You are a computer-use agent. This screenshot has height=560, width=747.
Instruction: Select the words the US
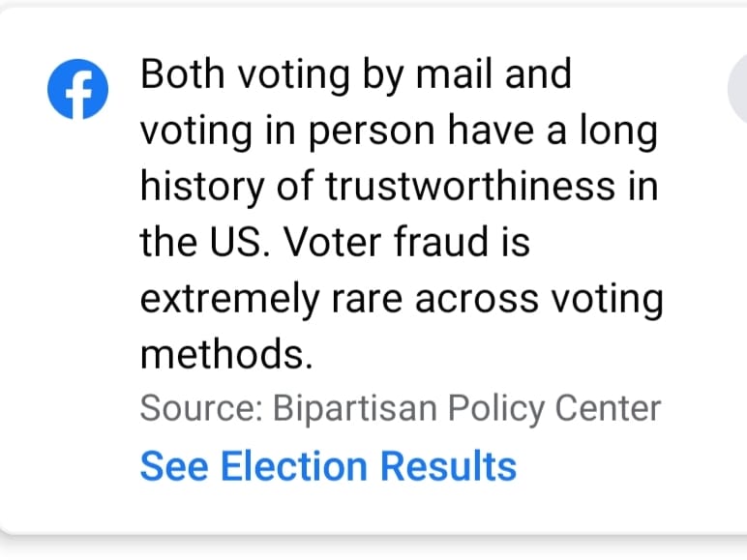205,242
